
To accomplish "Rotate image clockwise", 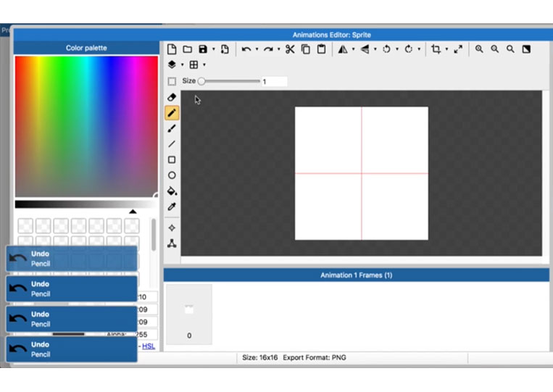I will coord(408,49).
